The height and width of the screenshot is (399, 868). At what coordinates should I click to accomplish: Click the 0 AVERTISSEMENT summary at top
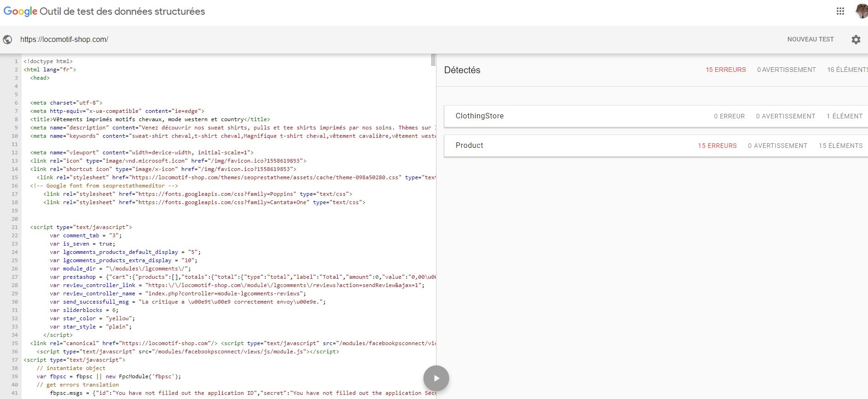(x=787, y=70)
